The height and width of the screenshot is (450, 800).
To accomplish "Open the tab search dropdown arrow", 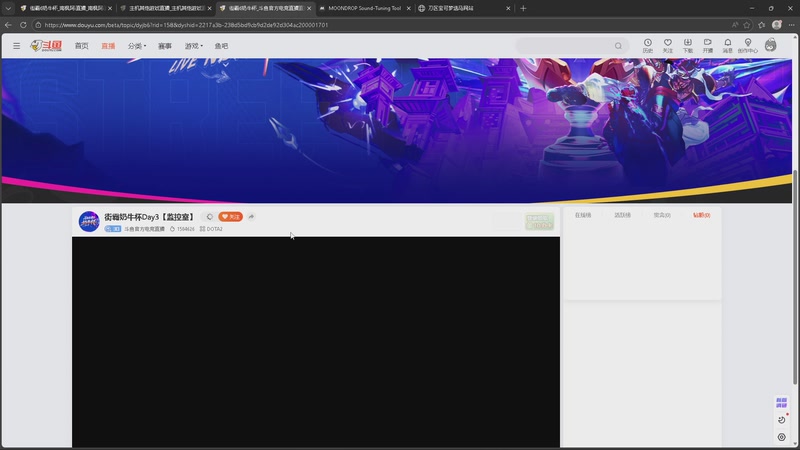I will (8, 8).
